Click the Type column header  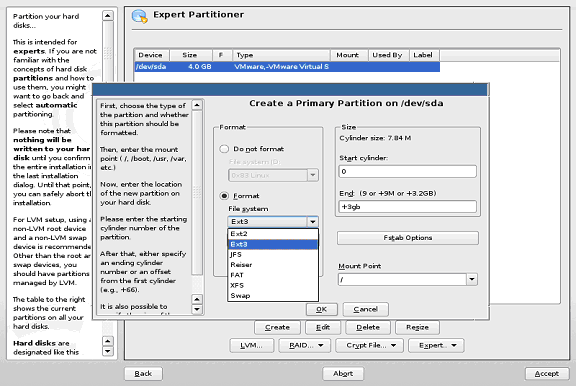pyautogui.click(x=281, y=55)
